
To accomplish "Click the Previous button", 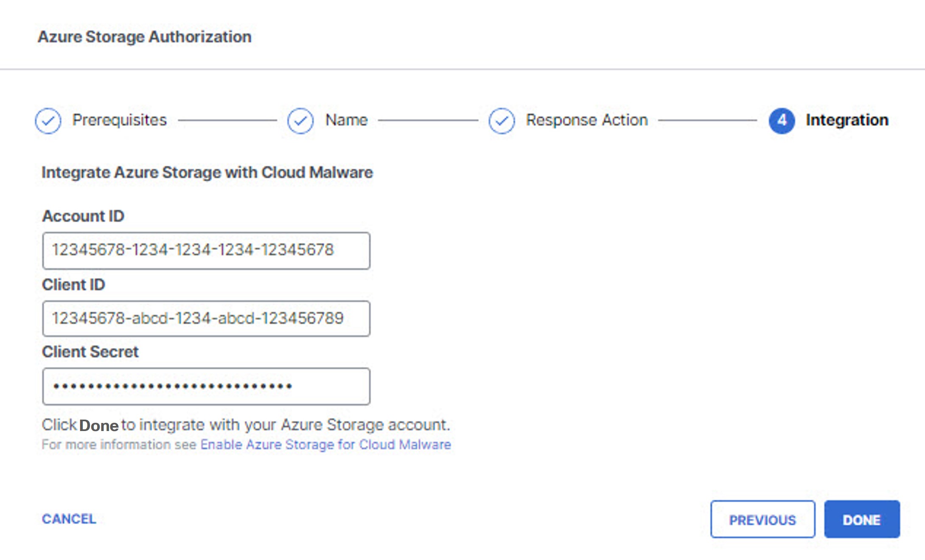I will tap(763, 519).
